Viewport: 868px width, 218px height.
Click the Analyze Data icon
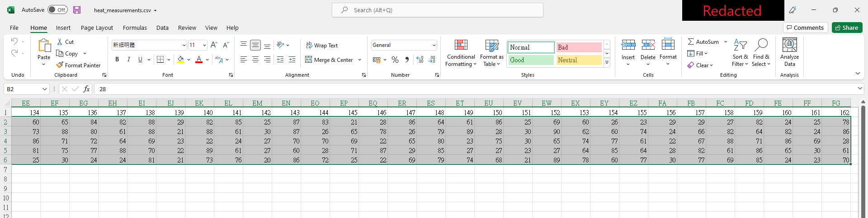pos(789,45)
